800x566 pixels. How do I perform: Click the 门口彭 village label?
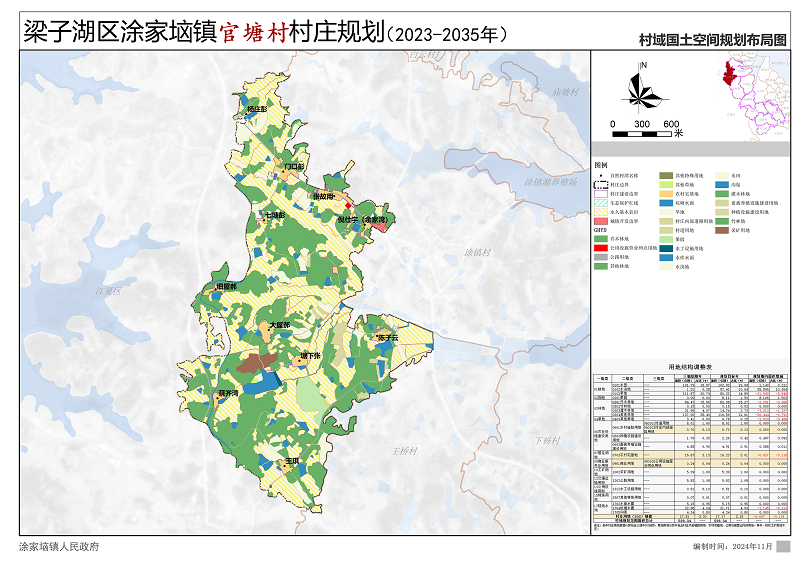click(x=294, y=167)
